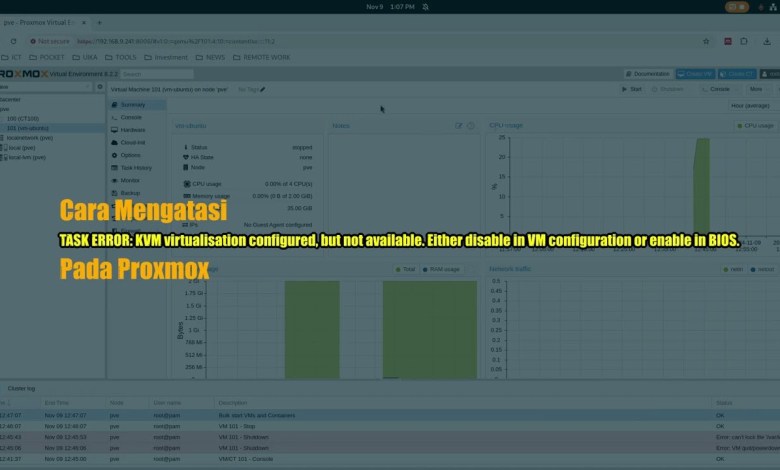Select the pve node in tree

click(x=5, y=109)
